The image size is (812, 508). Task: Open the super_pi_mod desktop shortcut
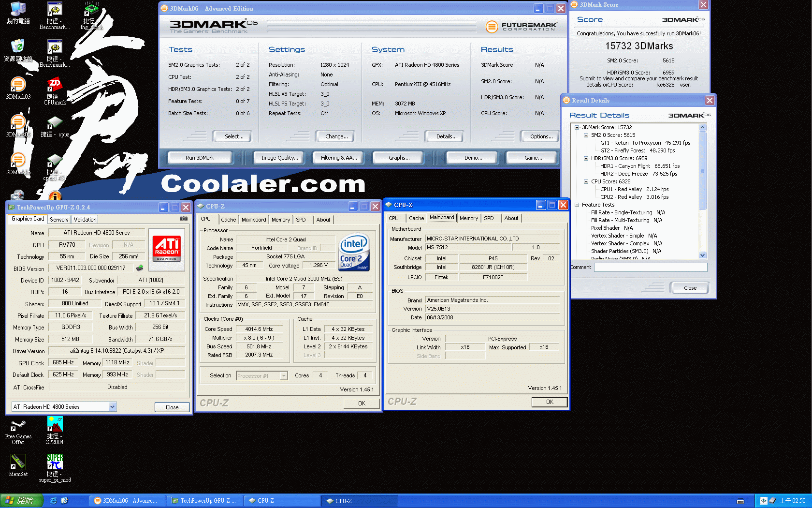pos(55,468)
